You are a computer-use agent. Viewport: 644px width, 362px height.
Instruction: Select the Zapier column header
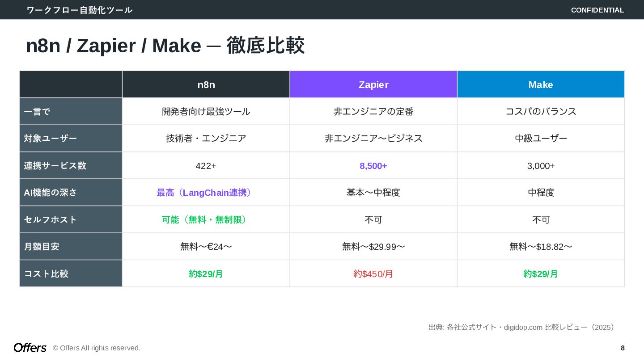coord(373,84)
